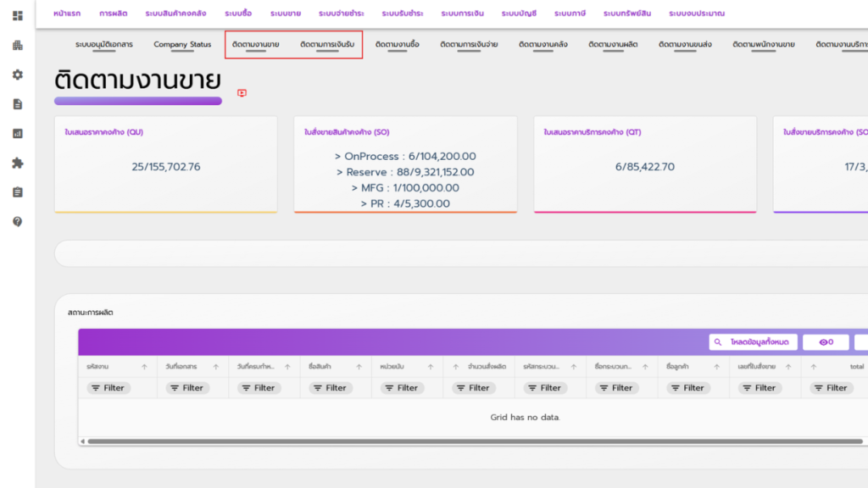The width and height of the screenshot is (868, 488).
Task: Open ใบสั่งขายสินค้าคงค้าง (SO) card
Action: (405, 164)
